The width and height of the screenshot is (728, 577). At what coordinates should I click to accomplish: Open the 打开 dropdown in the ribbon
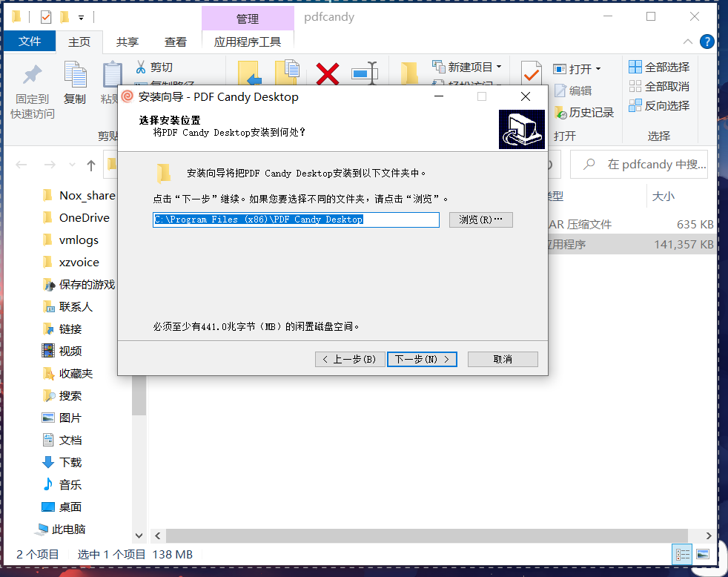tap(577, 69)
